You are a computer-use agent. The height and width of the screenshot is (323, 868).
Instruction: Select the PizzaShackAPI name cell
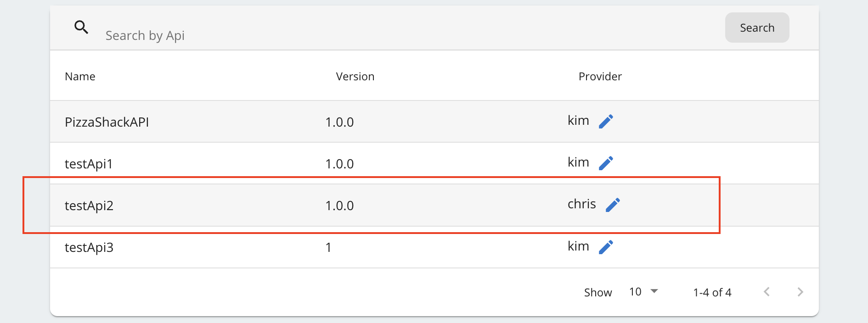coord(107,122)
